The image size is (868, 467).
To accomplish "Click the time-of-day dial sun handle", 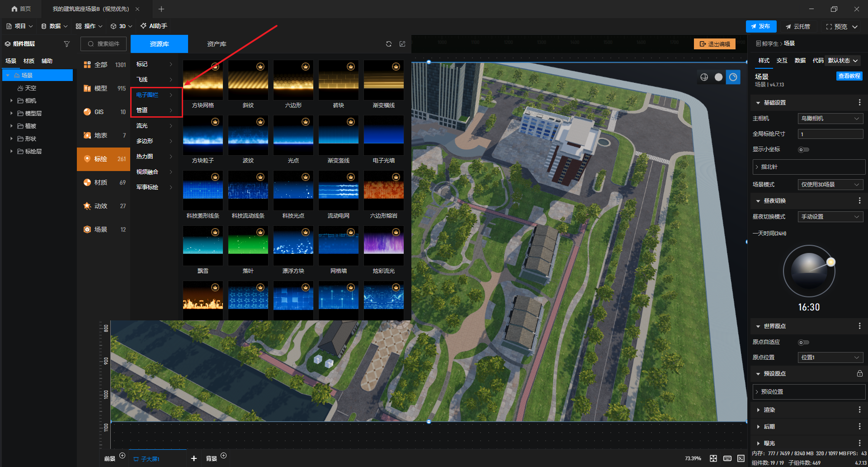I will [831, 262].
